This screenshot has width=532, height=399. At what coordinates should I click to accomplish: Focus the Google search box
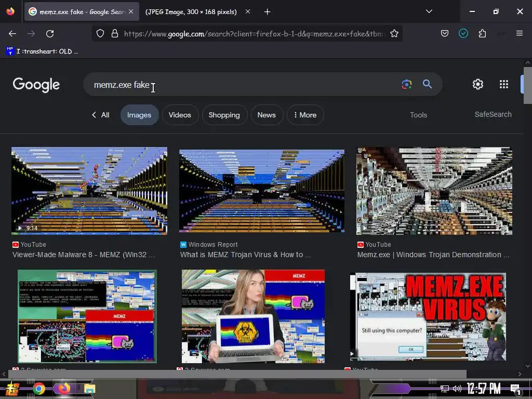click(244, 85)
